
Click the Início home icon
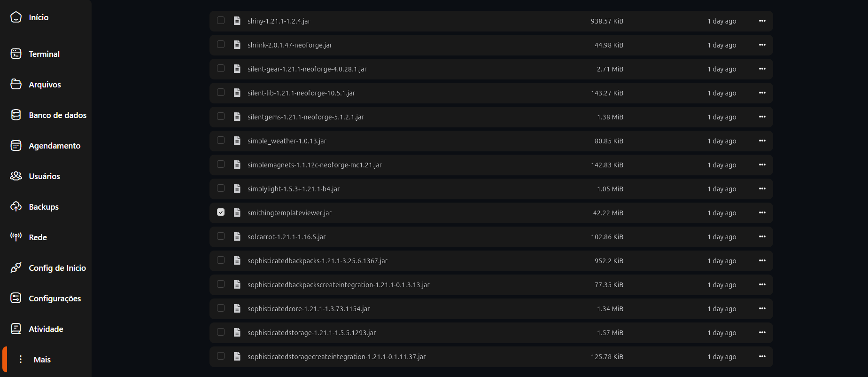point(16,17)
